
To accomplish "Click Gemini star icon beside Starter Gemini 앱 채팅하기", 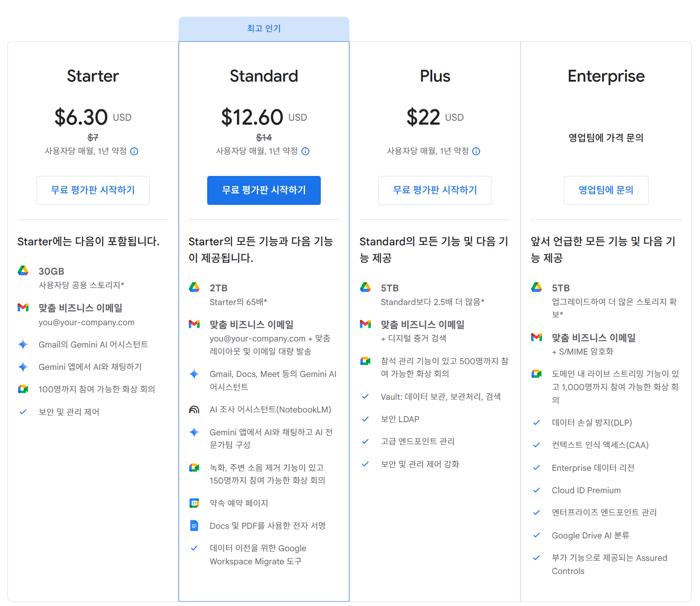I will tap(23, 367).
